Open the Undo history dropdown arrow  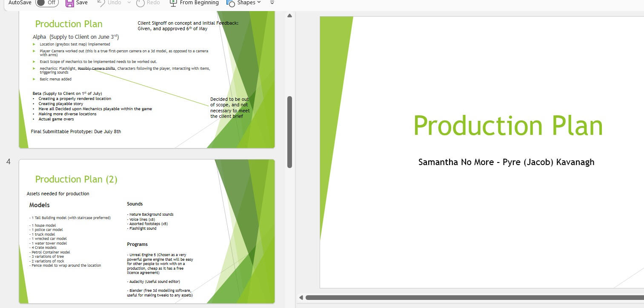pos(129,3)
